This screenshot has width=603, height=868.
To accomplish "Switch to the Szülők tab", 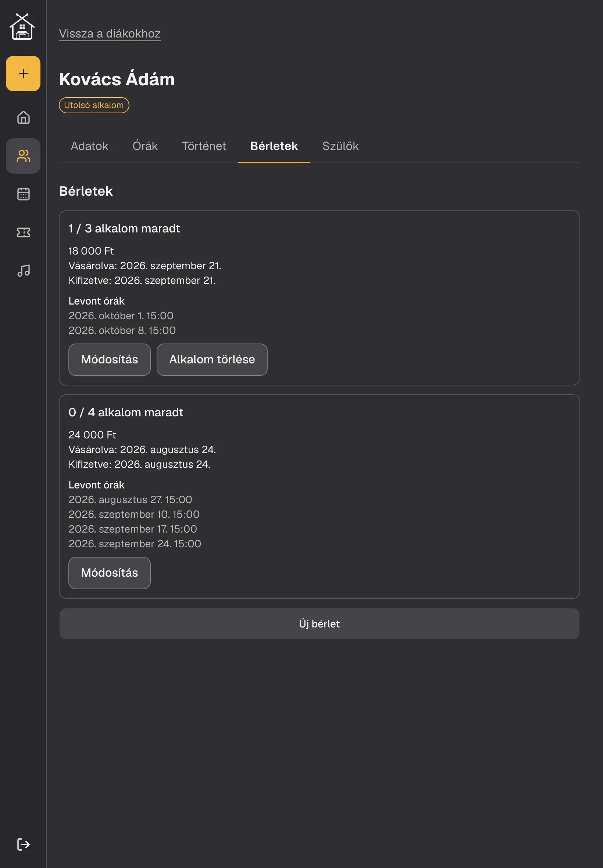I will [340, 146].
